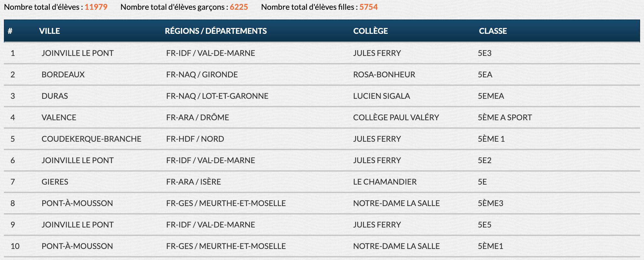The height and width of the screenshot is (260, 644).
Task: Click ROSA-BONHEUR college name
Action: pyautogui.click(x=384, y=74)
